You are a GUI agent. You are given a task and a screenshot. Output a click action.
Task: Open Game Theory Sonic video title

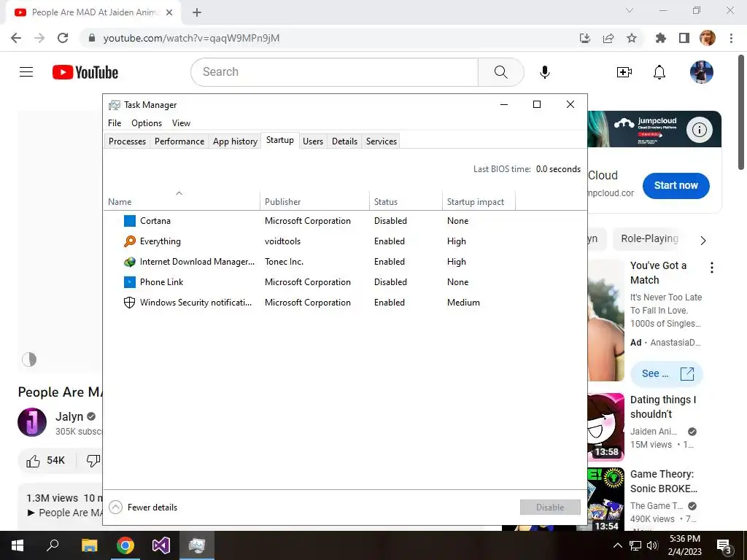coord(663,481)
